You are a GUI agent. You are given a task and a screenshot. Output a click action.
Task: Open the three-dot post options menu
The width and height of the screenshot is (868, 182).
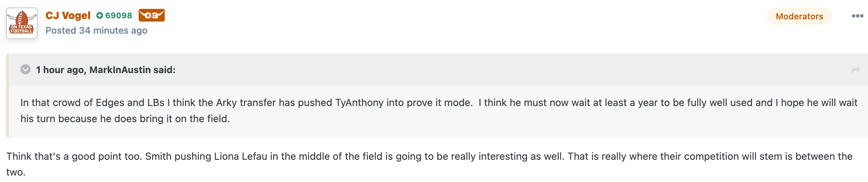(x=857, y=16)
